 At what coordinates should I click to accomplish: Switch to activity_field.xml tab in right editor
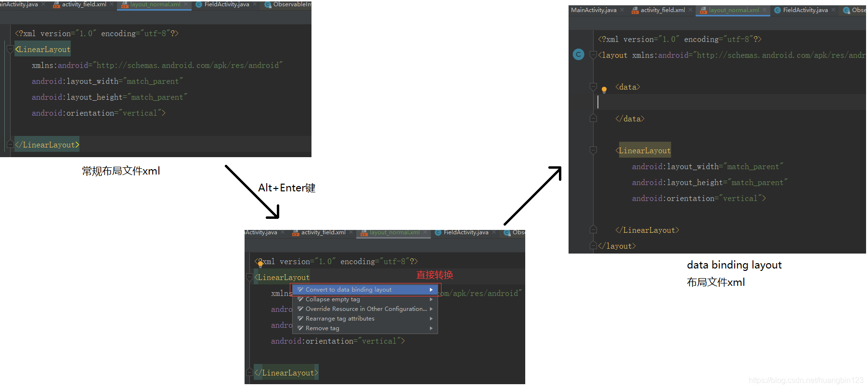pyautogui.click(x=662, y=10)
